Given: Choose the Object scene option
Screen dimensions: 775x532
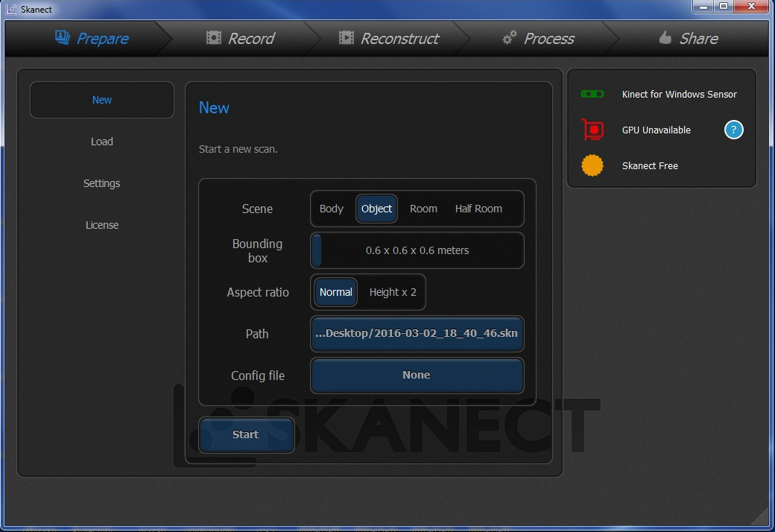Looking at the screenshot, I should point(376,209).
